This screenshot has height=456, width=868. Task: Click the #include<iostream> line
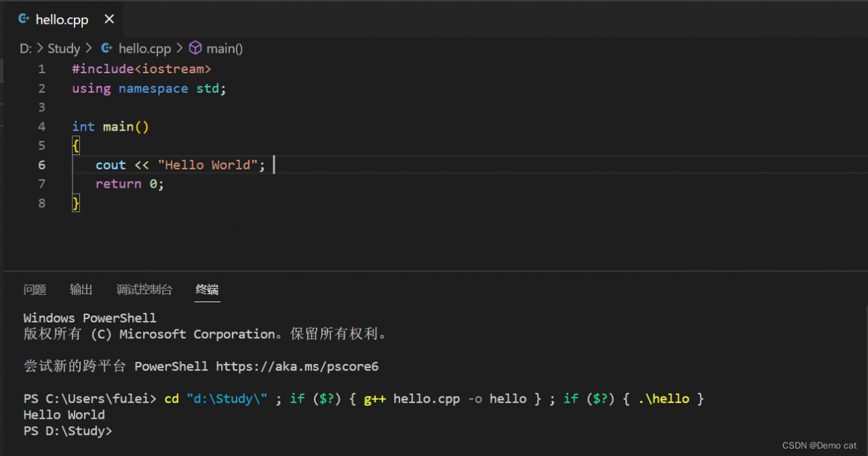pos(142,69)
